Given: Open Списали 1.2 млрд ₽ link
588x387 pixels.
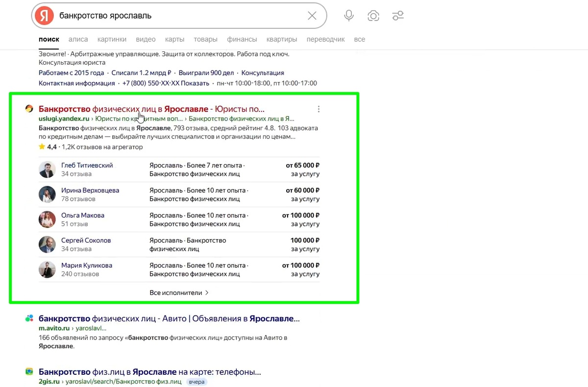Looking at the screenshot, I should coord(141,73).
